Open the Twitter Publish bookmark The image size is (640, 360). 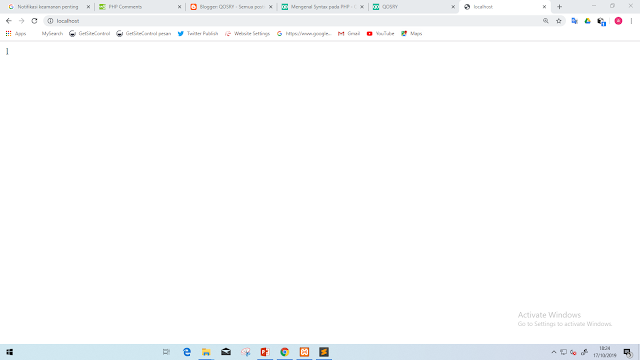tap(198, 33)
